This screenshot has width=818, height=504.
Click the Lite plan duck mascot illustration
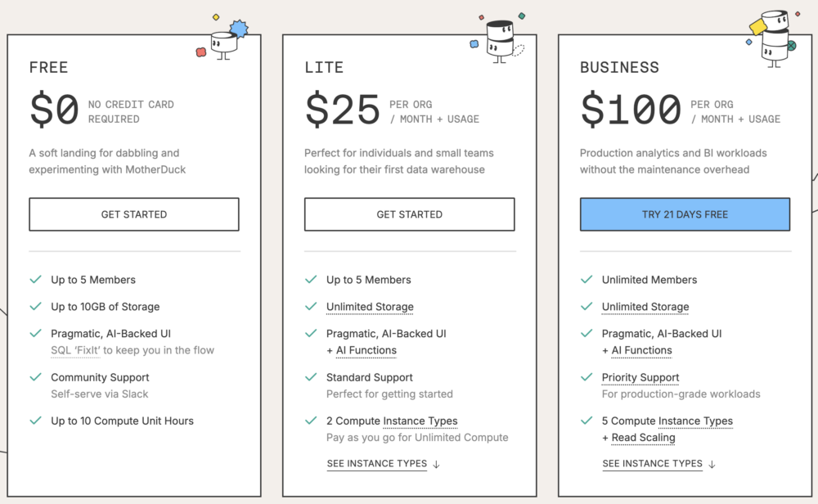(499, 41)
